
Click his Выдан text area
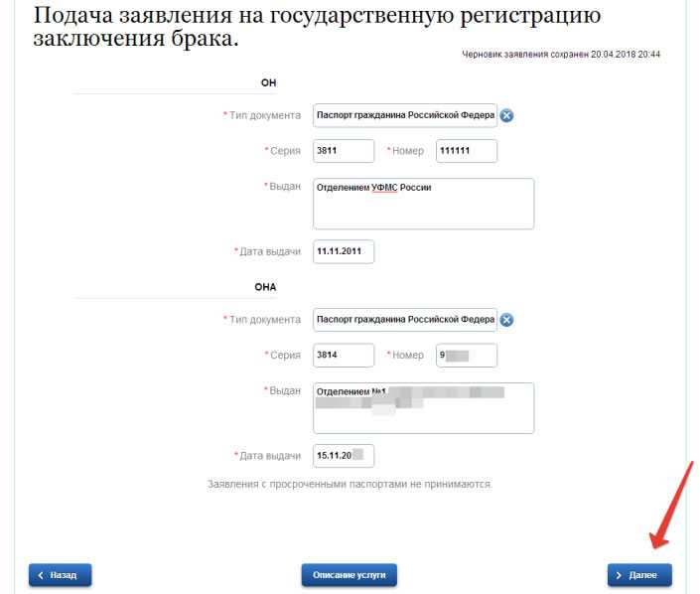(x=423, y=204)
